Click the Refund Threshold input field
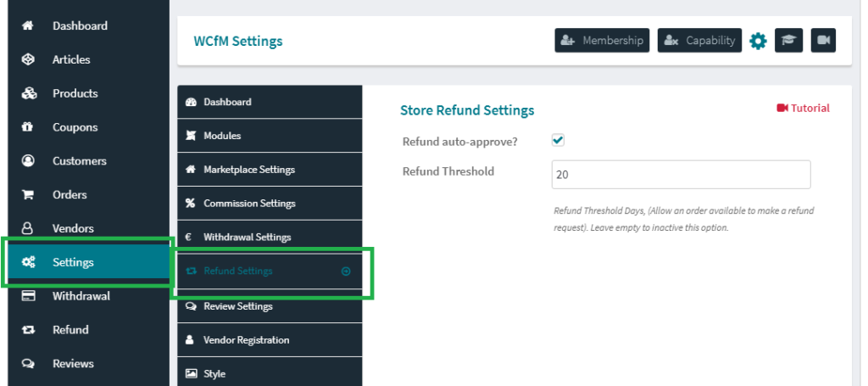 click(682, 175)
